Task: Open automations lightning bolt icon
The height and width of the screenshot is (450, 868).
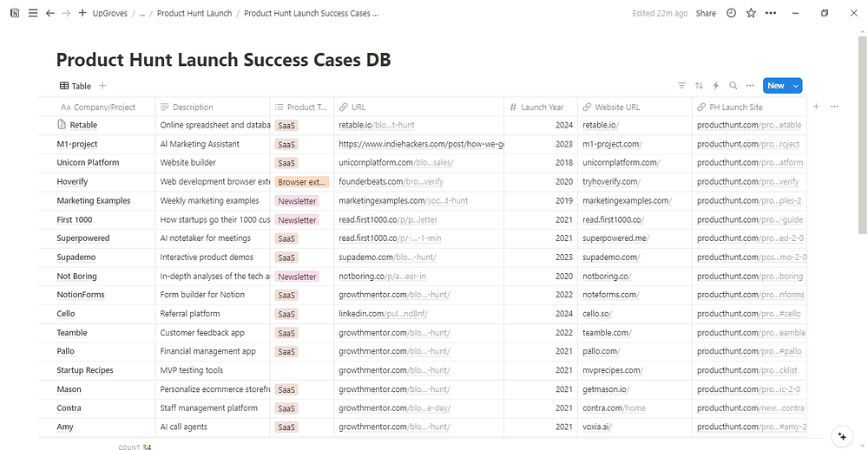Action: pos(716,86)
